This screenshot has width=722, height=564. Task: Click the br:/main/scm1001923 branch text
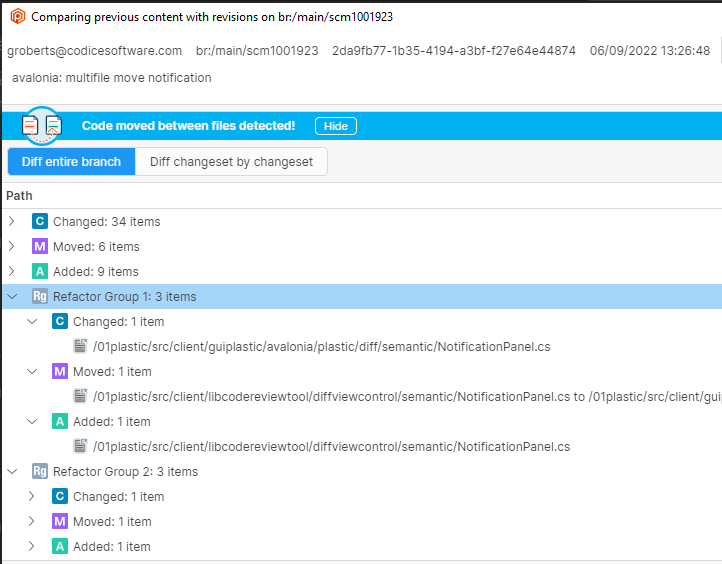click(x=257, y=51)
